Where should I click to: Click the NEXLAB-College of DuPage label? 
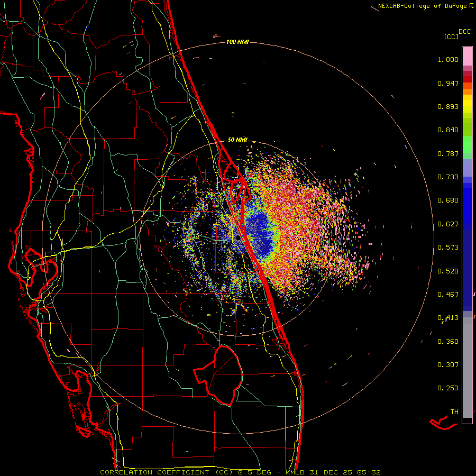click(422, 6)
